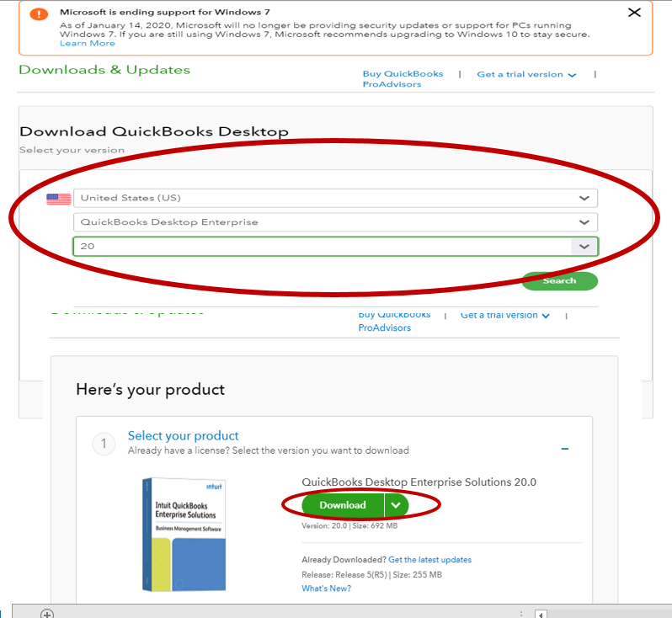Viewport: 672px width, 618px height.
Task: Click the US flag icon
Action: click(59, 199)
